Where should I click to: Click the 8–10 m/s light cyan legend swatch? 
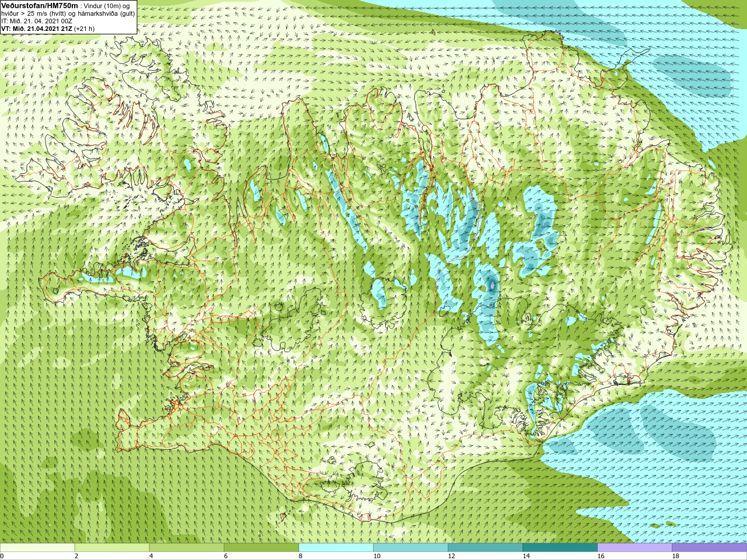(336, 548)
